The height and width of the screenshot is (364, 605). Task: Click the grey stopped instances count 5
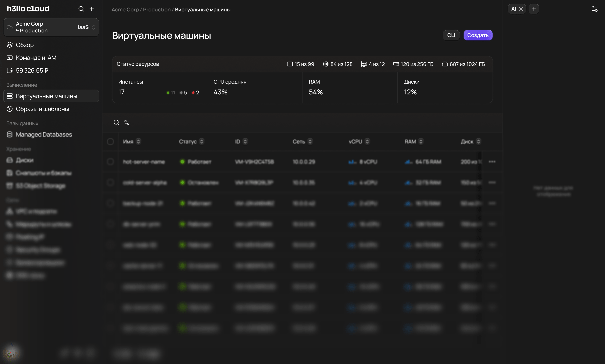click(183, 92)
